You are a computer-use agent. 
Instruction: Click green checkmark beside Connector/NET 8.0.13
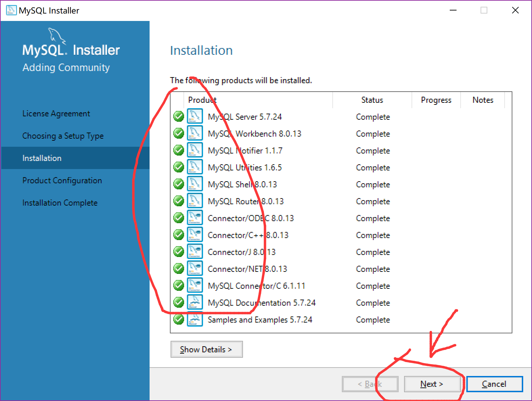point(179,268)
